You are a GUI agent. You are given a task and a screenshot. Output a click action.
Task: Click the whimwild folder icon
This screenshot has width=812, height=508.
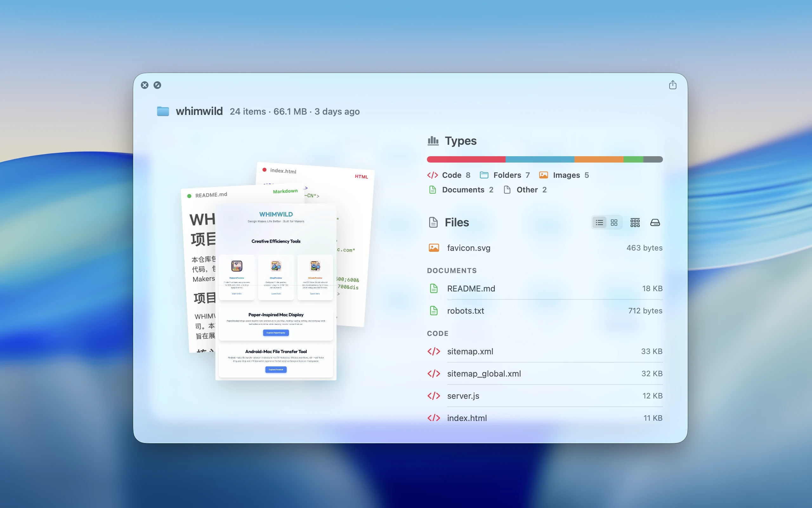pyautogui.click(x=163, y=111)
